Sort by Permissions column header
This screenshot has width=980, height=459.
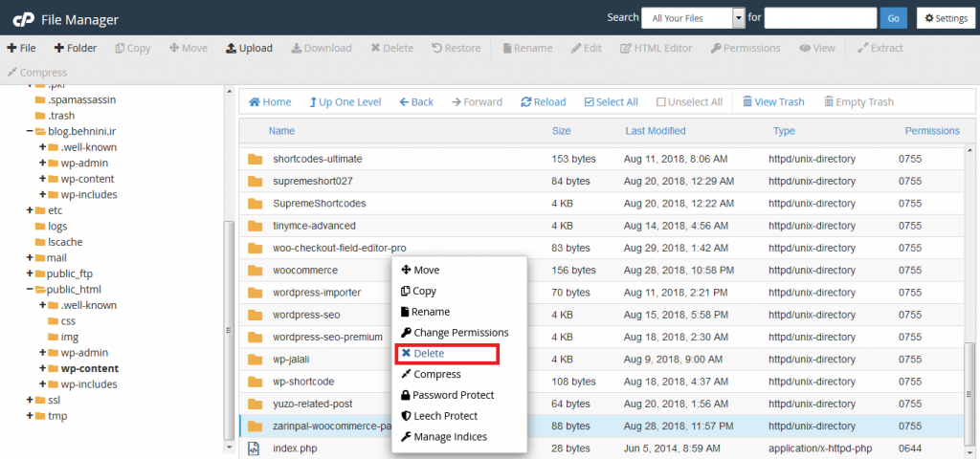pos(932,130)
